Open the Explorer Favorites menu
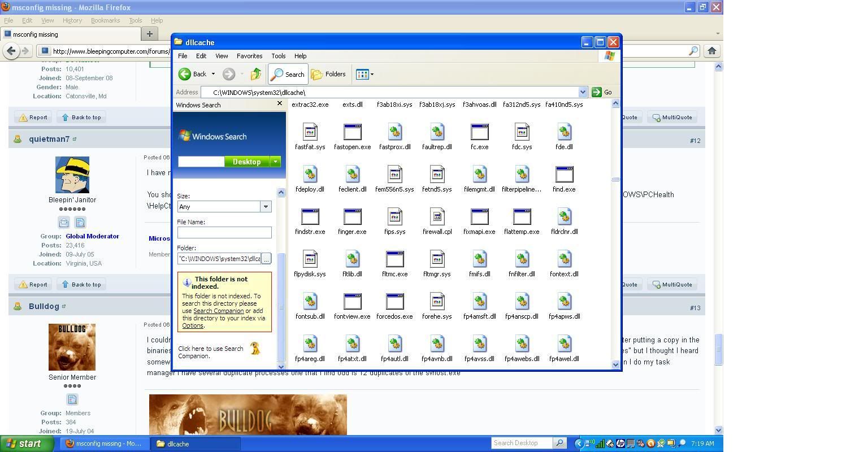868x452 pixels. click(249, 56)
